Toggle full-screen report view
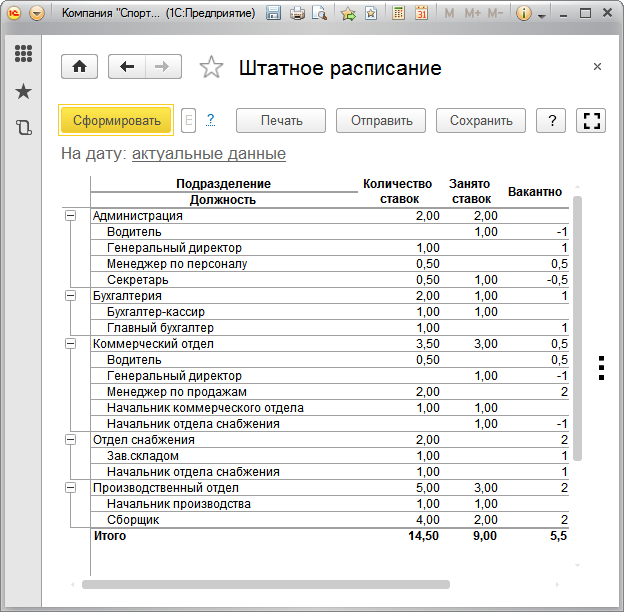The image size is (624, 612). click(592, 121)
